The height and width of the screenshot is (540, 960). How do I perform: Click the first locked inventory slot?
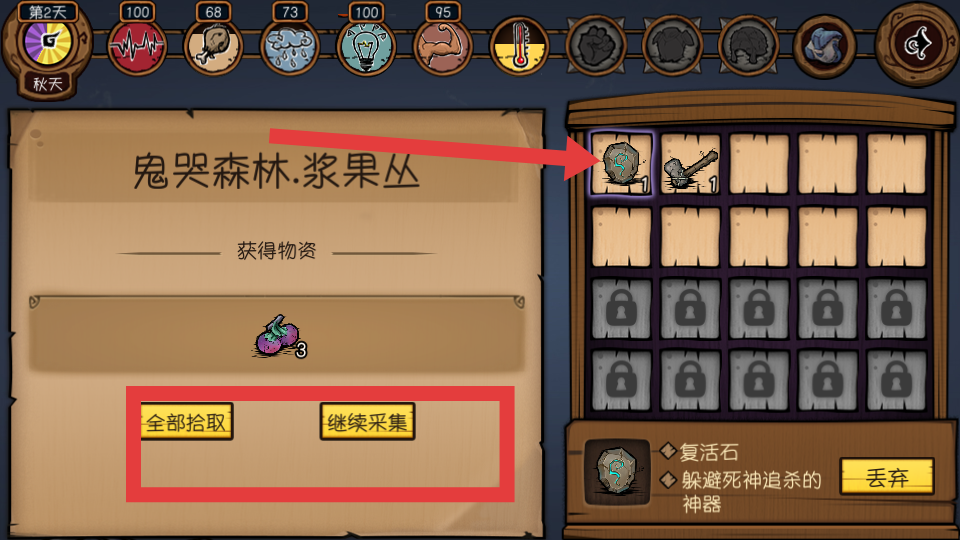tap(621, 309)
